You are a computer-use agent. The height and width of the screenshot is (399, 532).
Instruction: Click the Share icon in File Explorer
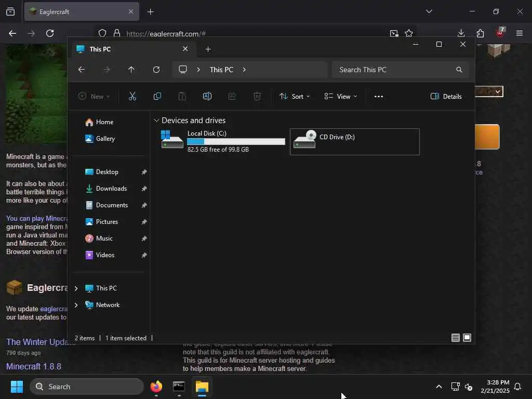point(232,96)
